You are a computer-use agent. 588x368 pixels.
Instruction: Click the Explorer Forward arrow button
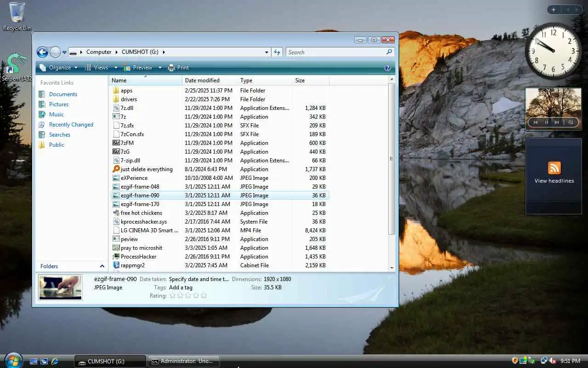tap(55, 52)
